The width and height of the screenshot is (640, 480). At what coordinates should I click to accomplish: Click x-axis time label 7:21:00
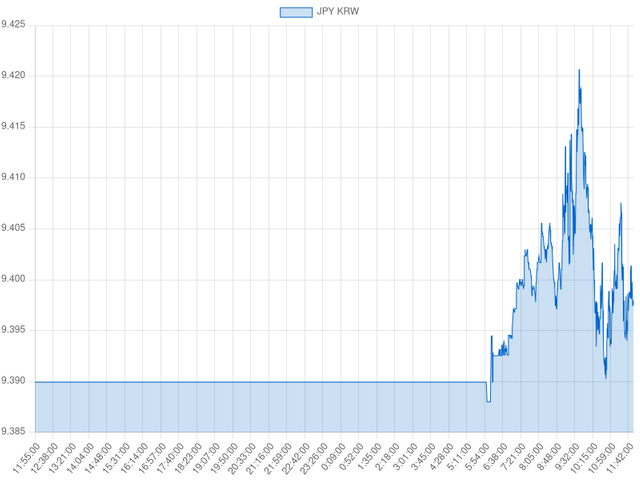[513, 456]
